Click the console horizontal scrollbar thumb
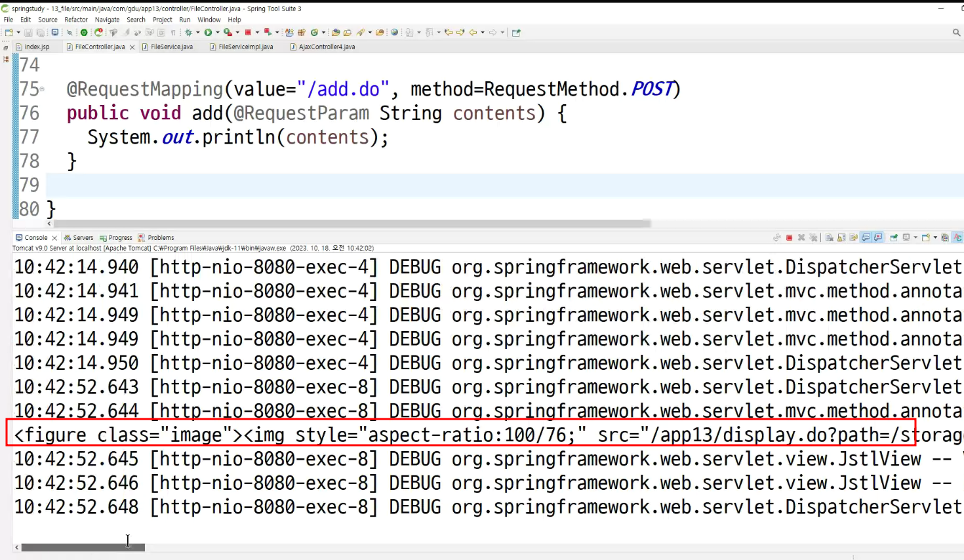This screenshot has width=964, height=560. pyautogui.click(x=83, y=547)
